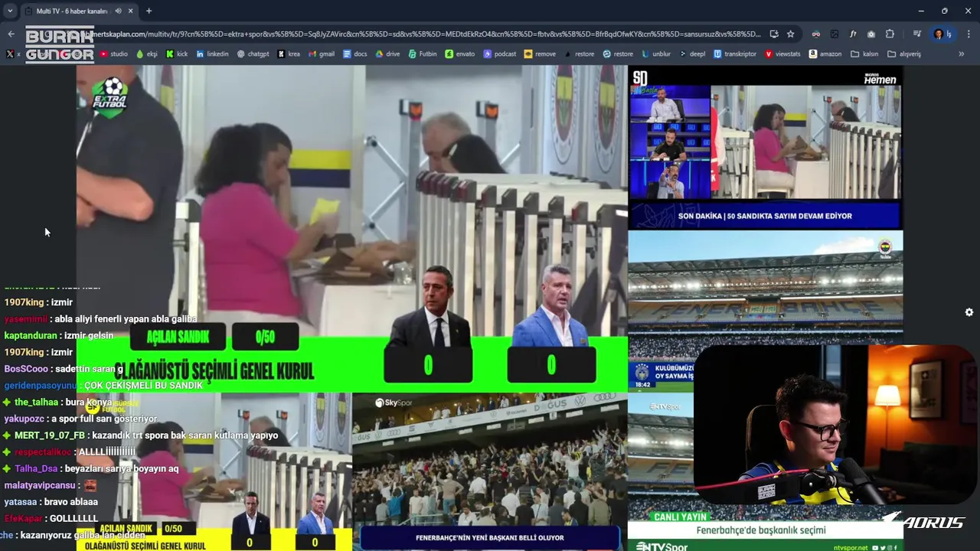Viewport: 980px width, 551px height.
Task: Click chat user name yatasaa
Action: [x=21, y=502]
